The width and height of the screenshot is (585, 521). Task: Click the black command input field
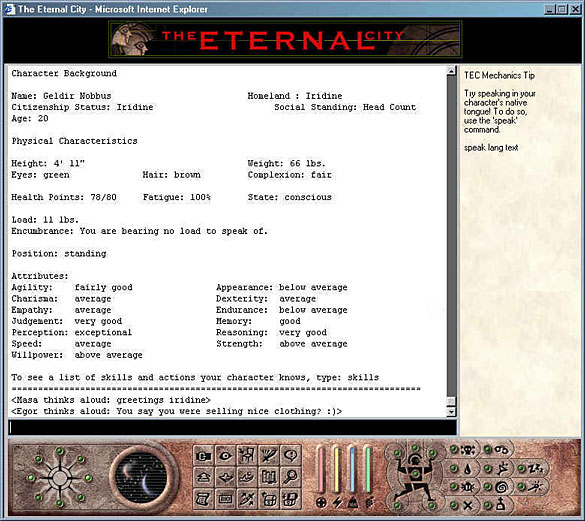click(232, 427)
